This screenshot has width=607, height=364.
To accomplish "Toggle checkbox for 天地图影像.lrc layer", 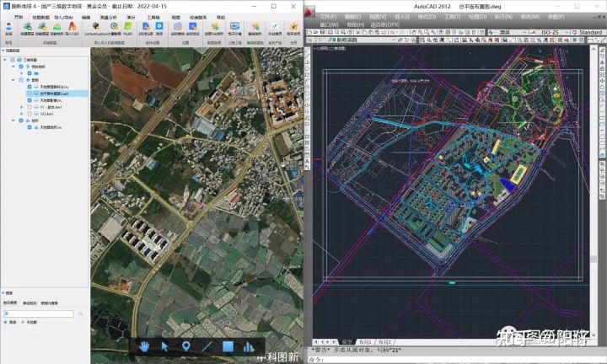I will pos(30,100).
